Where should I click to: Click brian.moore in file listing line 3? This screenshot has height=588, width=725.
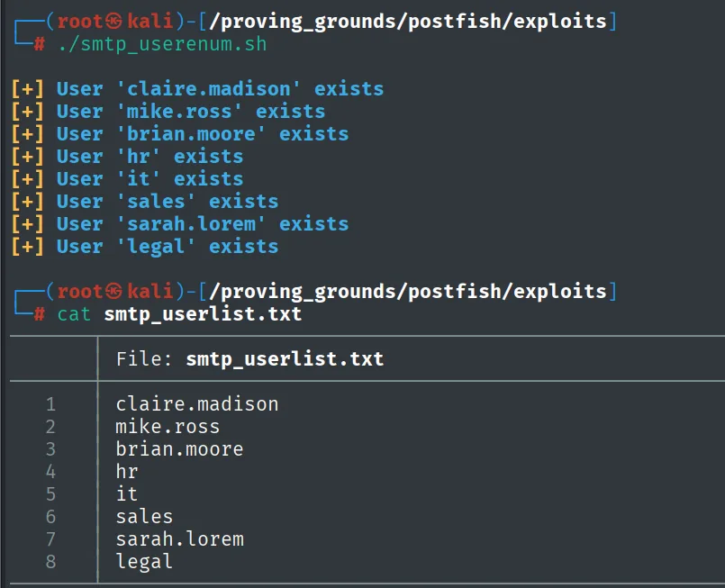[179, 449]
